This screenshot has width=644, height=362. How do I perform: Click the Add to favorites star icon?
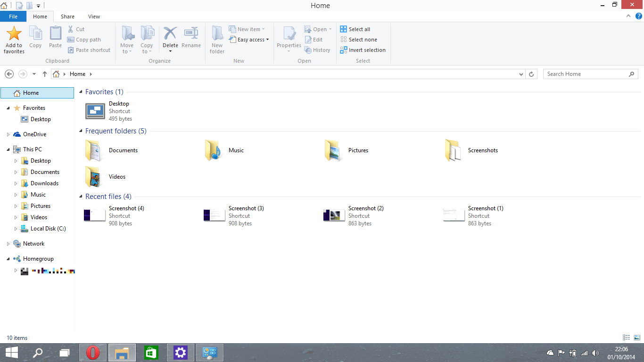[14, 33]
